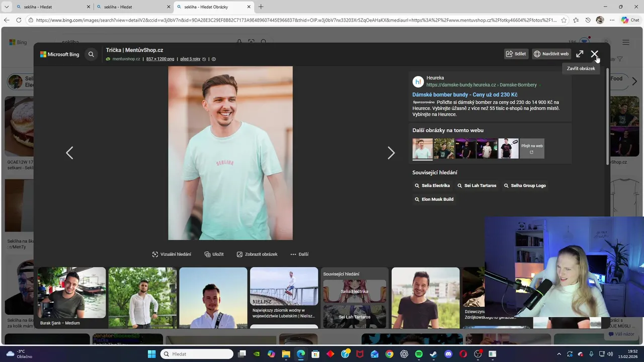
Task: Click the browser back arrow
Action: (x=7, y=20)
